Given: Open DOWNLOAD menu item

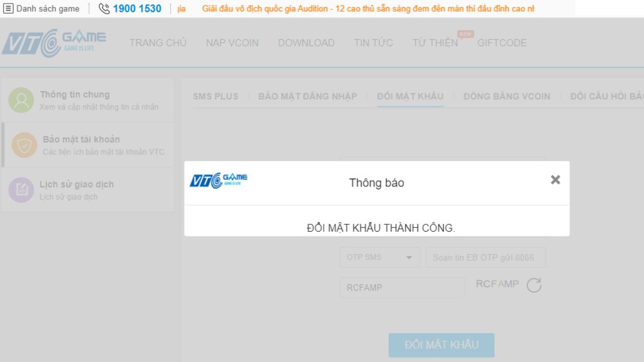Looking at the screenshot, I should [x=306, y=43].
